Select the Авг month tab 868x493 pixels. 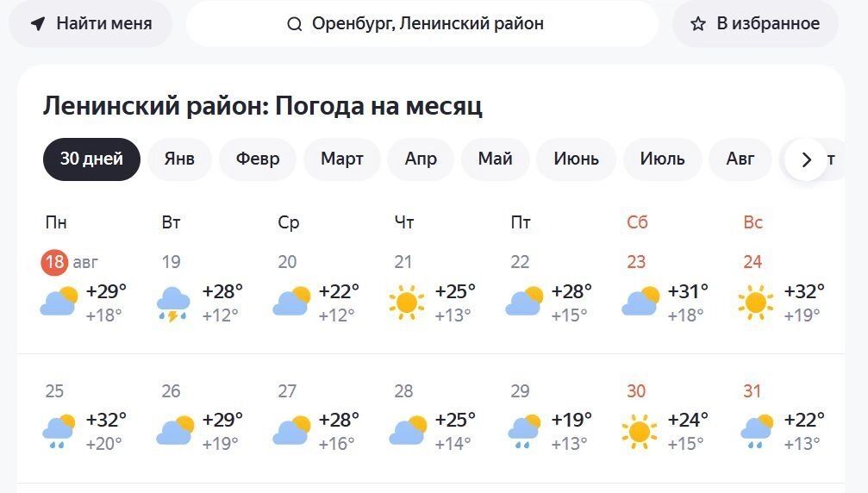pyautogui.click(x=740, y=159)
